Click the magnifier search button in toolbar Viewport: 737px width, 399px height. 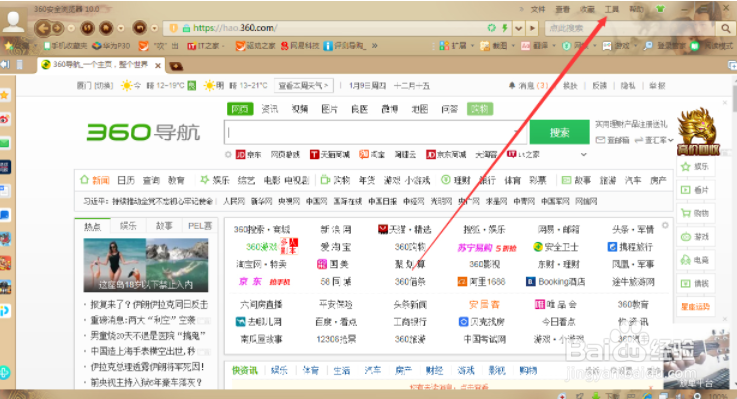tap(726, 29)
